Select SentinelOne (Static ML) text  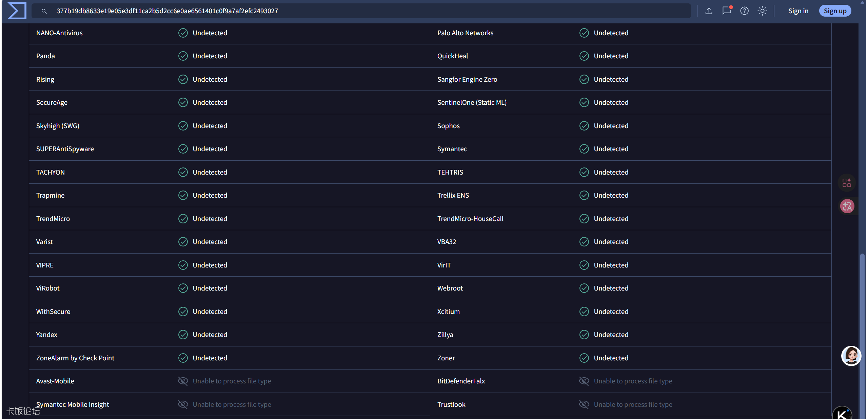(x=472, y=102)
